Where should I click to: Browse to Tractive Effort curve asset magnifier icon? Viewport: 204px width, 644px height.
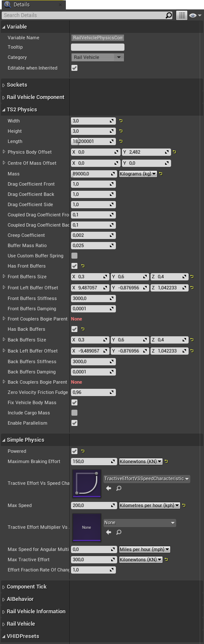pyautogui.click(x=119, y=488)
